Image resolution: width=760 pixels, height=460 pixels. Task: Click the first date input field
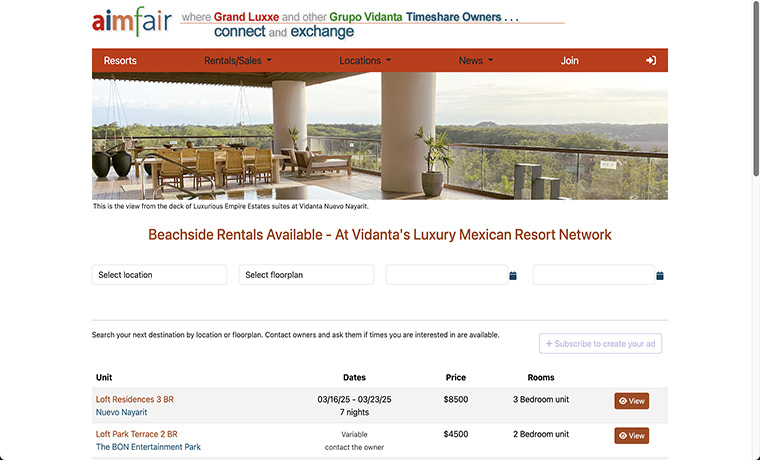click(x=446, y=275)
